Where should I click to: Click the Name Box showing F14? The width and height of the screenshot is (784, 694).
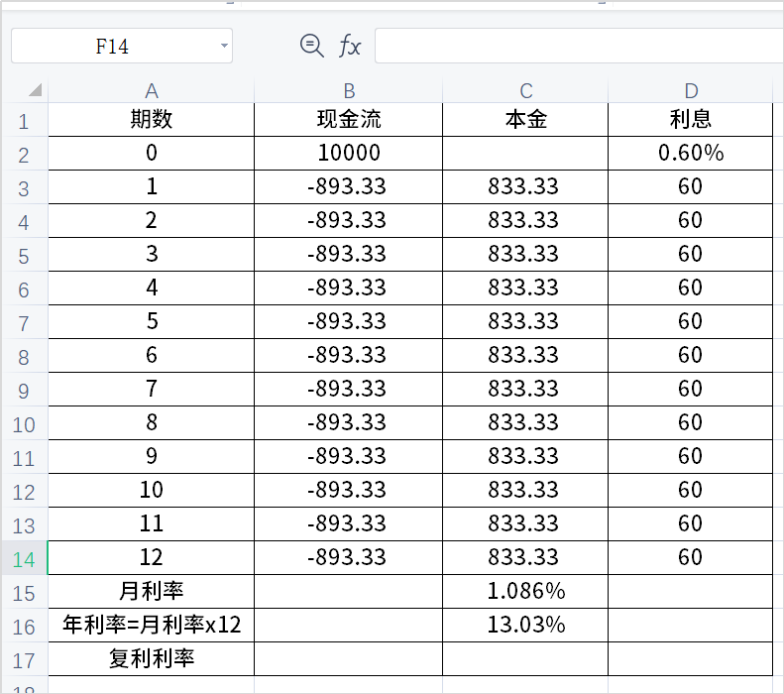(x=122, y=46)
